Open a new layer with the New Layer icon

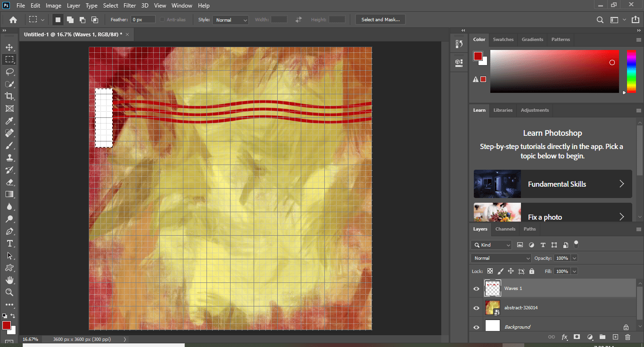tap(615, 337)
